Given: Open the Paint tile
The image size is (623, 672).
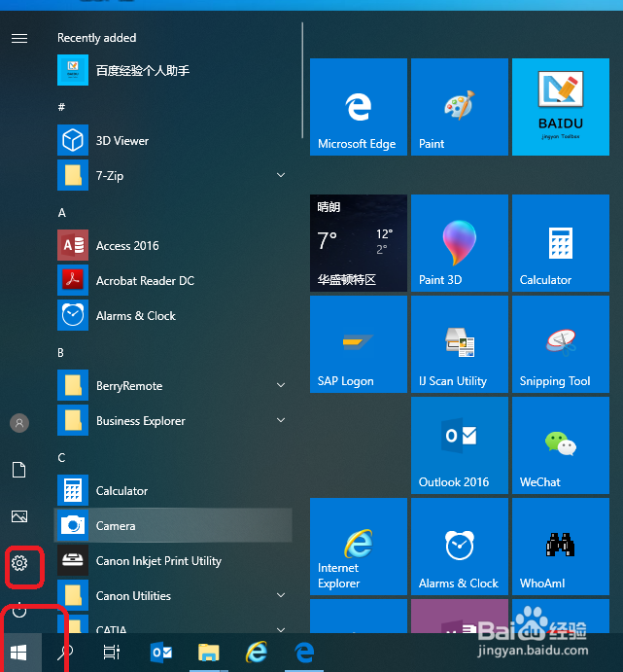Looking at the screenshot, I should 460,107.
